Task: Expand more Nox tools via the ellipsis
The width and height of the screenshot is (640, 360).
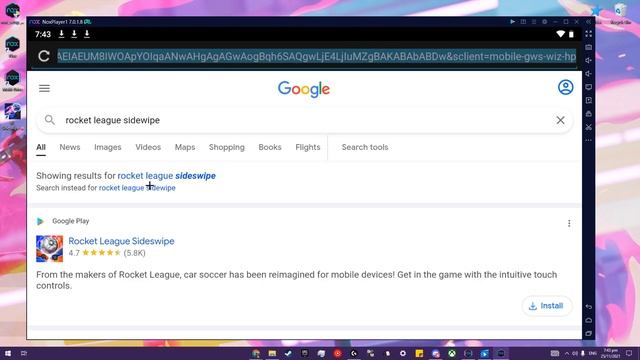Action: point(588,140)
